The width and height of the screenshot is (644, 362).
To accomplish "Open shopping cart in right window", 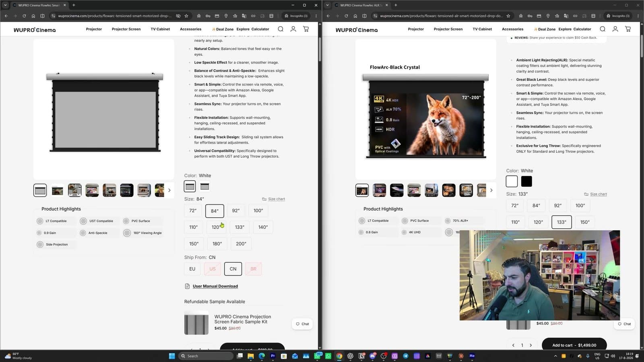I will pos(628,29).
